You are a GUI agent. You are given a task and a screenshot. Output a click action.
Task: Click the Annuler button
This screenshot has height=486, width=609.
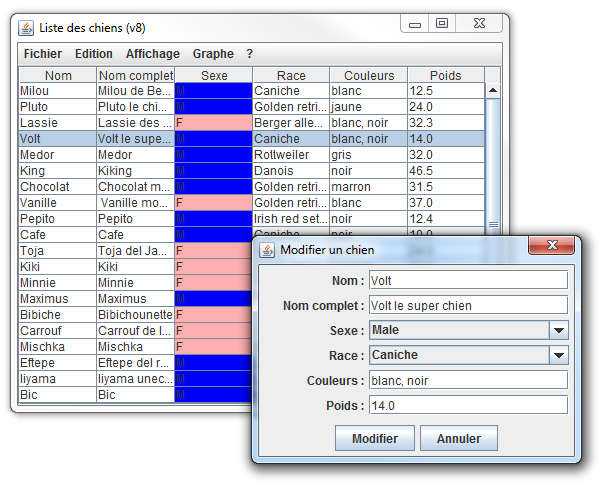[x=459, y=439]
